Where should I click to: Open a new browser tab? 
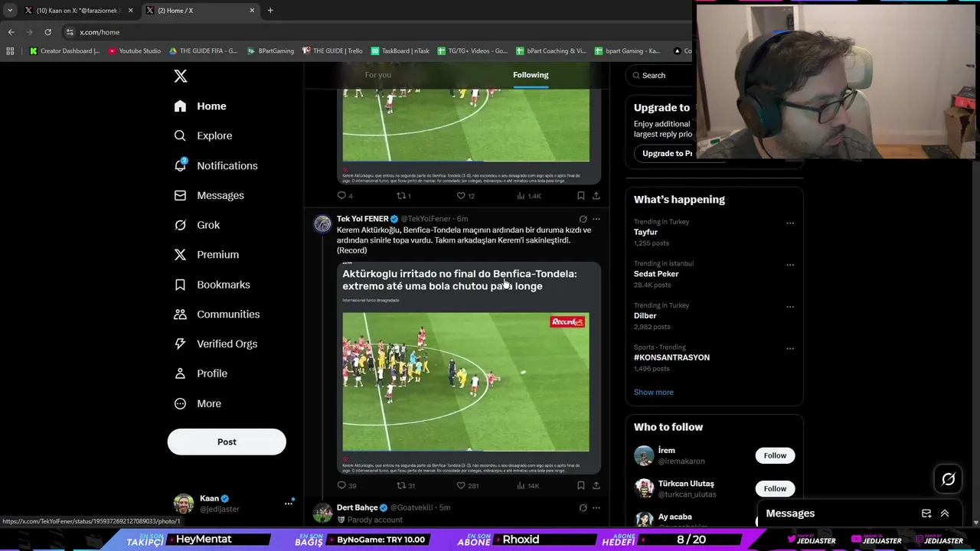(x=270, y=10)
